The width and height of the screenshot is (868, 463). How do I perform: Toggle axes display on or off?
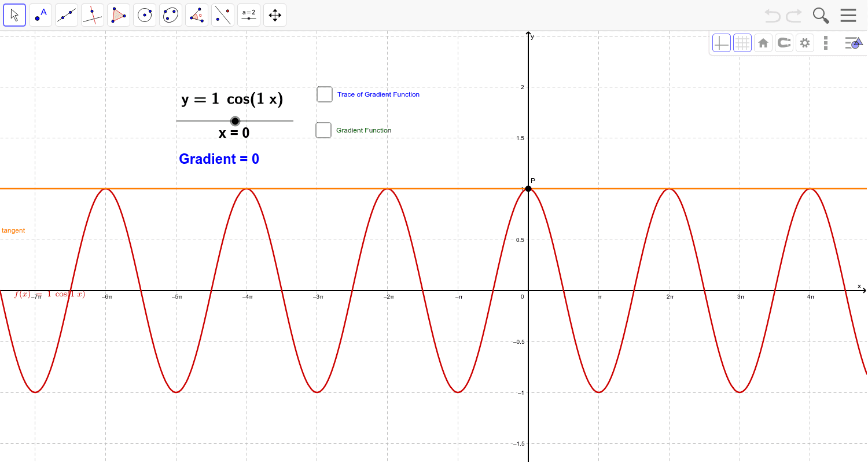point(721,42)
